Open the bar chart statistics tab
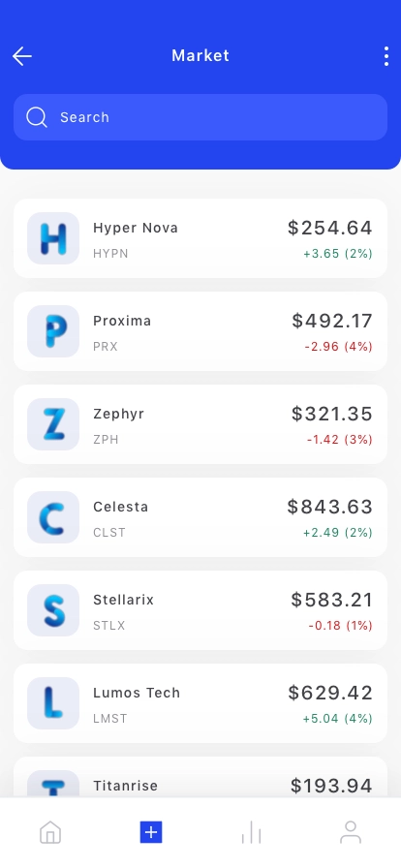 tap(251, 832)
